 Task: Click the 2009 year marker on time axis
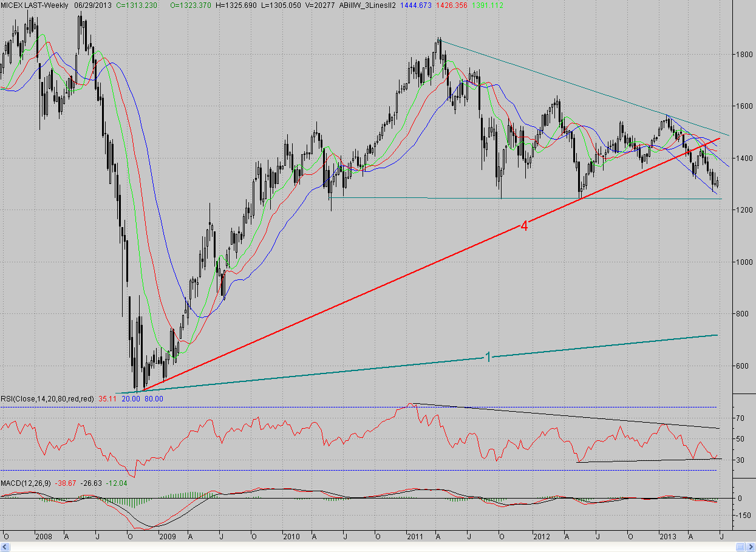point(166,537)
